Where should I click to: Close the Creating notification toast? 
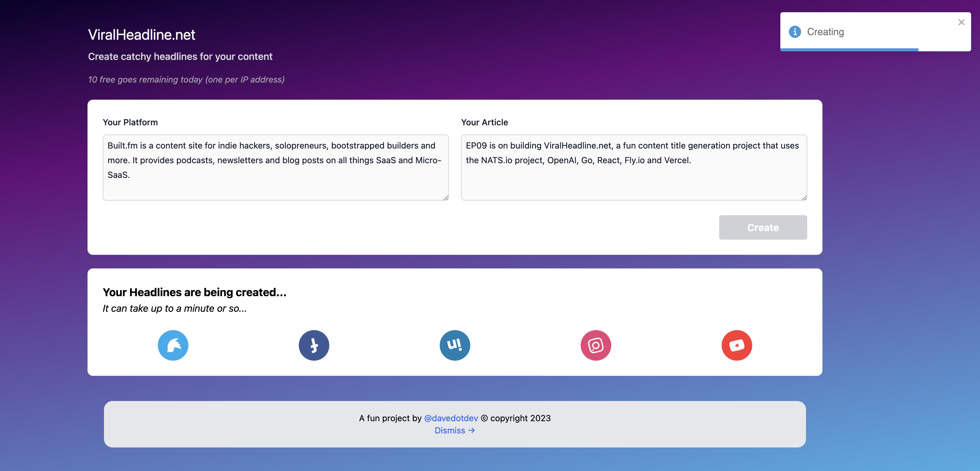[x=961, y=22]
